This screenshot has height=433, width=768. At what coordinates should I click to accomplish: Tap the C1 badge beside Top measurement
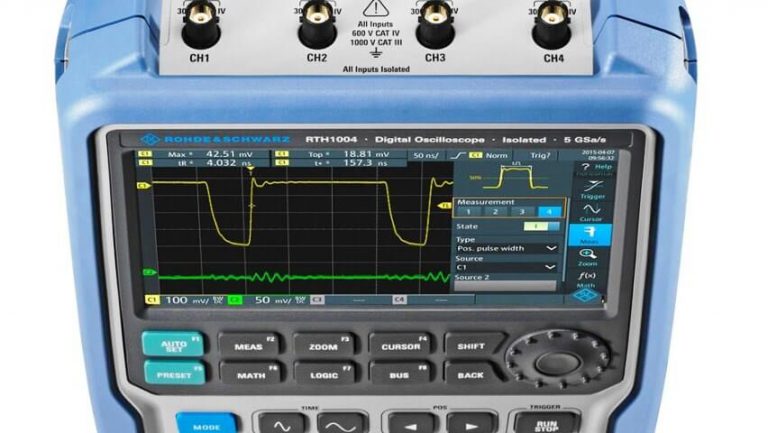coord(282,154)
